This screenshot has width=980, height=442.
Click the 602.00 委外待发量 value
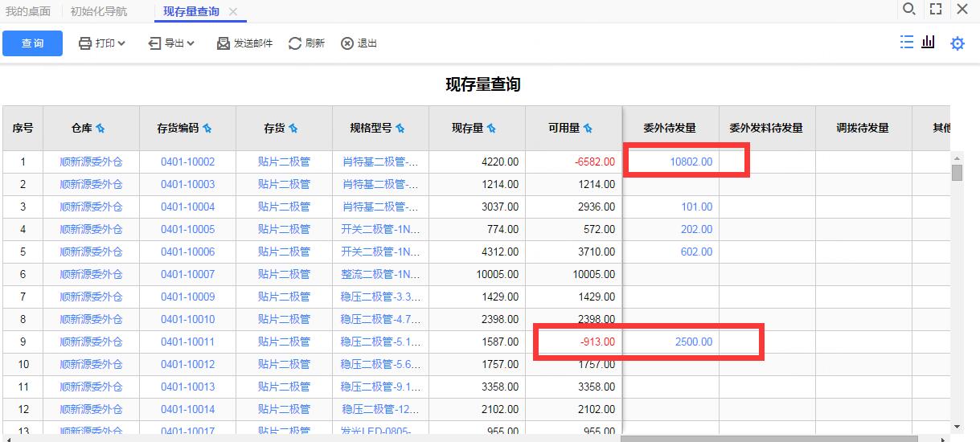[697, 252]
